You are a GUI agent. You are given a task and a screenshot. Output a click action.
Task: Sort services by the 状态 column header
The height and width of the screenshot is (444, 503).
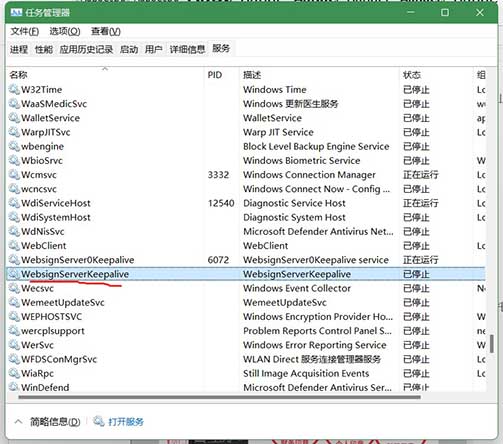pyautogui.click(x=412, y=75)
